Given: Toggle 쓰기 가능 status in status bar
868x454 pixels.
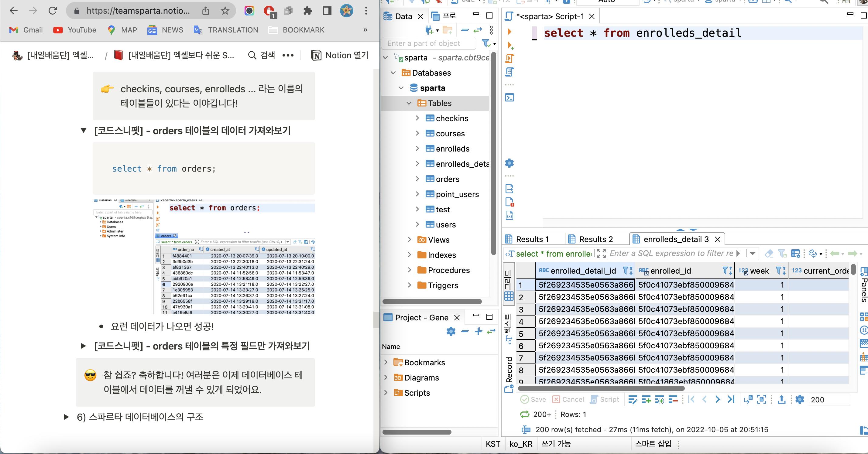Looking at the screenshot, I should pos(556,444).
